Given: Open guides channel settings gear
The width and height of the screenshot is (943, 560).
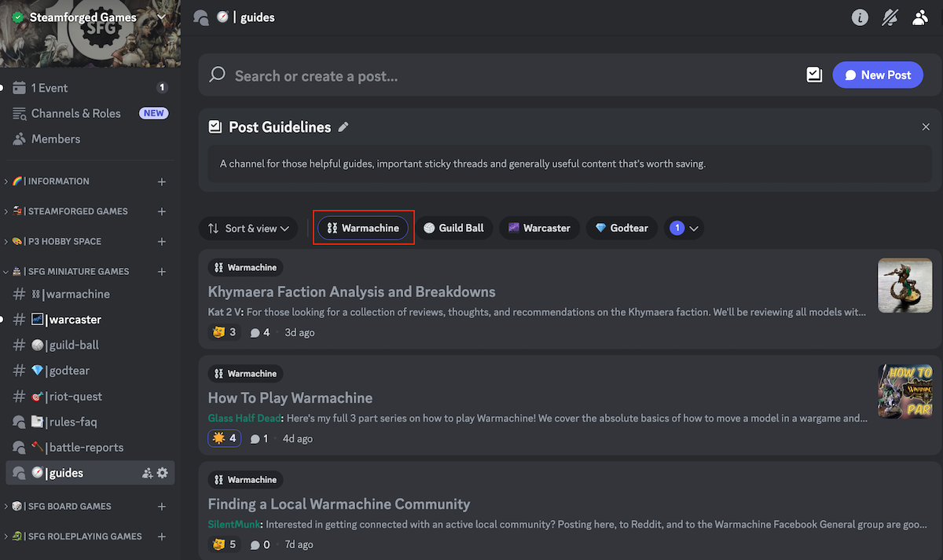Looking at the screenshot, I should tap(163, 473).
